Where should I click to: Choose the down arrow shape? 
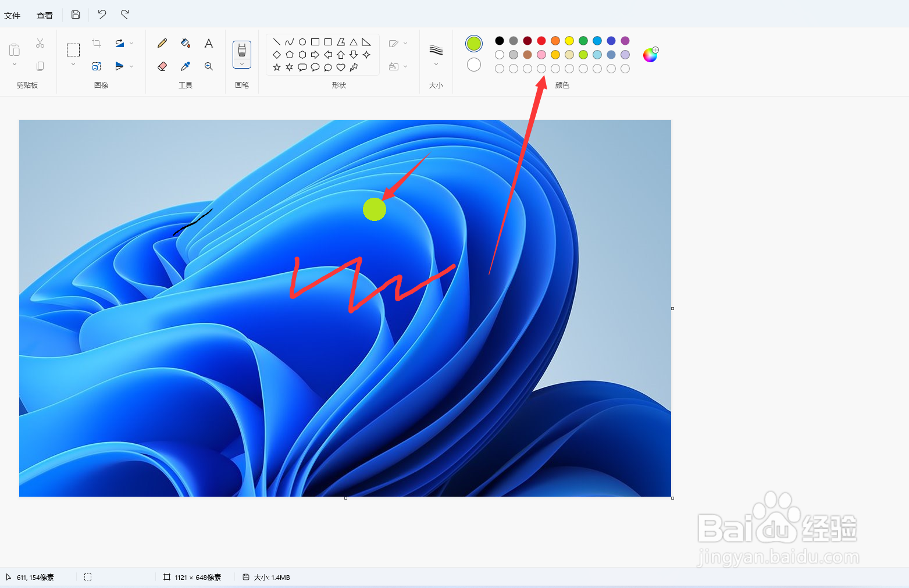pyautogui.click(x=354, y=55)
